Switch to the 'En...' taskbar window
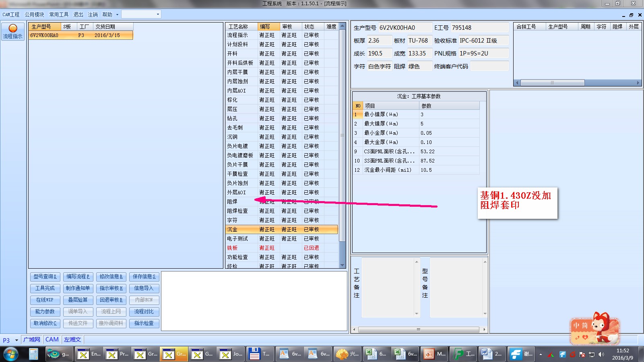Viewport: 644px width, 362px height. (x=89, y=354)
